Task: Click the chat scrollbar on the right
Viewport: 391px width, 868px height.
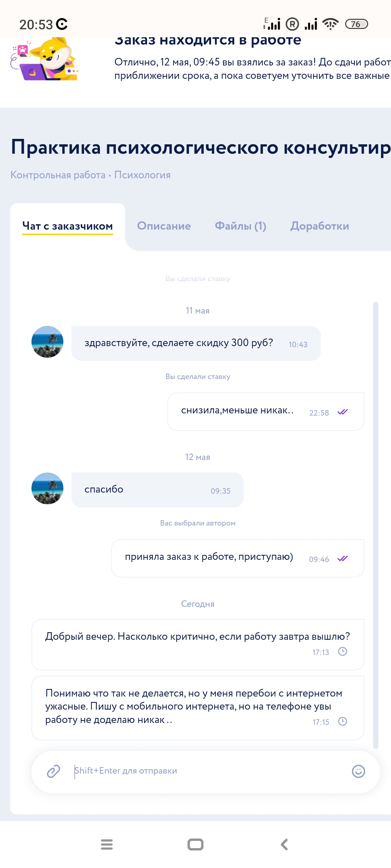Action: pos(375,524)
